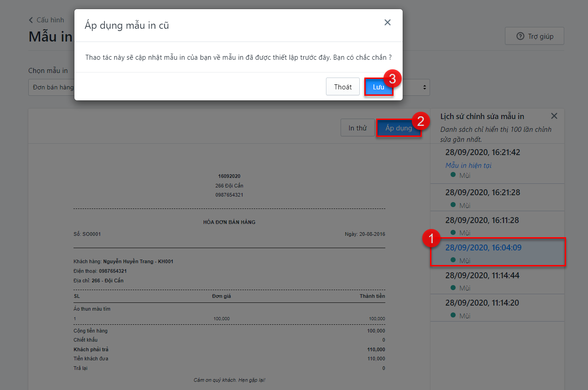Click the In thử test print button
588x390 pixels.
[357, 128]
